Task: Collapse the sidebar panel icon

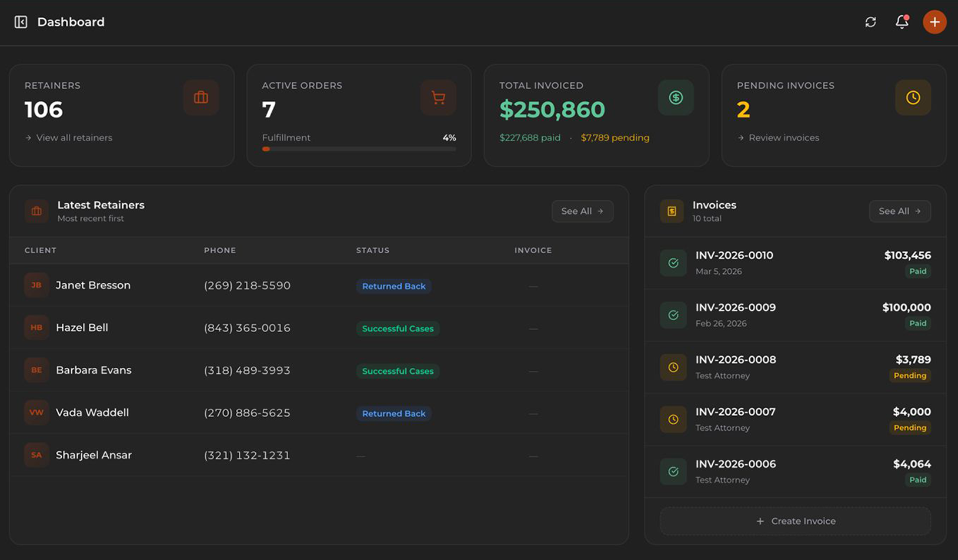Action: pyautogui.click(x=21, y=22)
